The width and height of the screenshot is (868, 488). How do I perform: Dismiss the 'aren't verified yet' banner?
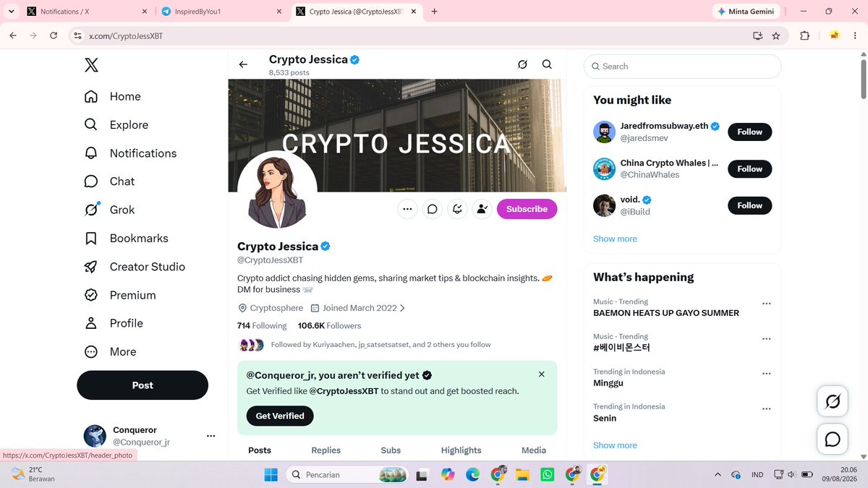[x=542, y=374]
